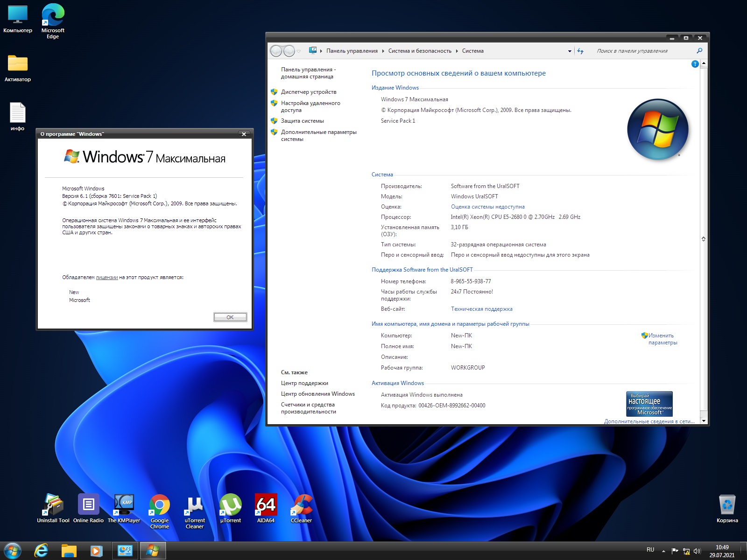The image size is (747, 560).
Task: Open Панель управления - домашняя страница link
Action: pos(308,73)
